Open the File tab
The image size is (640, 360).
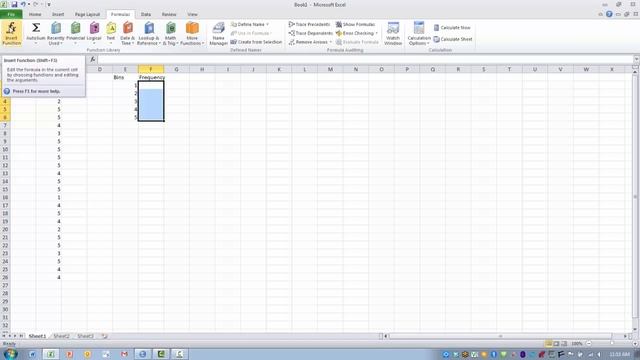tap(11, 14)
